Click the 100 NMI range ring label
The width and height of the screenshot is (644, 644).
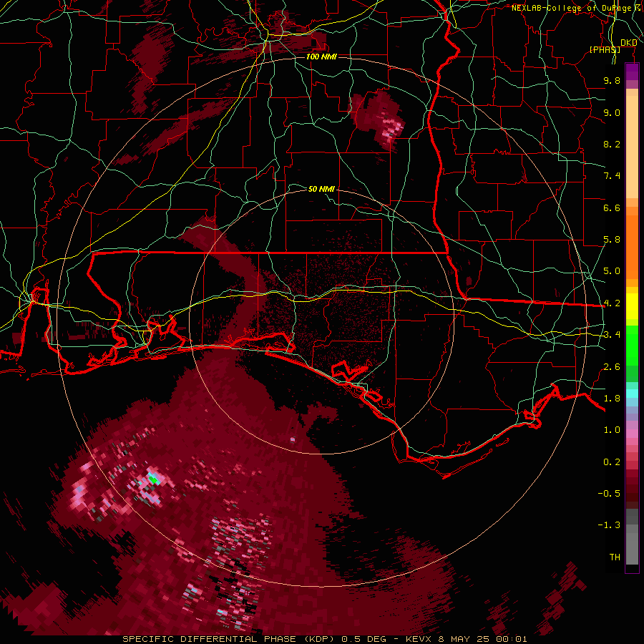pyautogui.click(x=321, y=57)
